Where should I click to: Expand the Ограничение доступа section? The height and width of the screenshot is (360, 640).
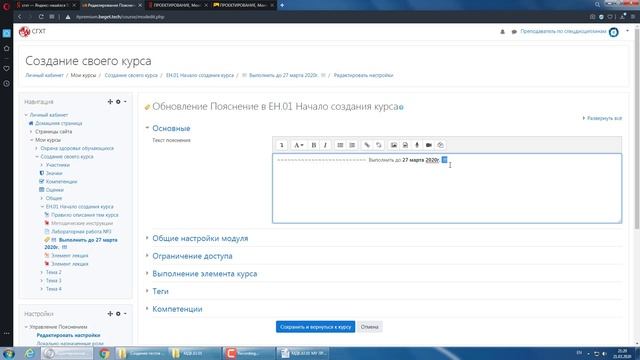point(192,256)
